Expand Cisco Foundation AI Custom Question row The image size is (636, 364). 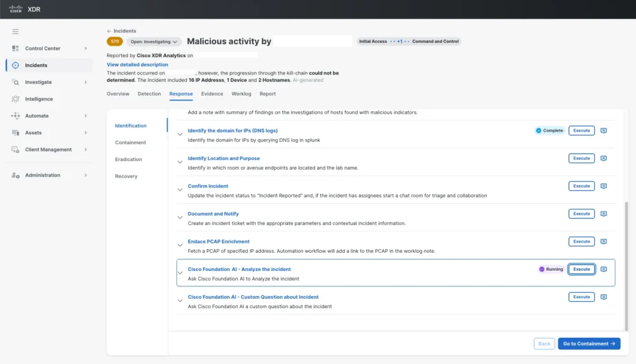[x=180, y=301]
